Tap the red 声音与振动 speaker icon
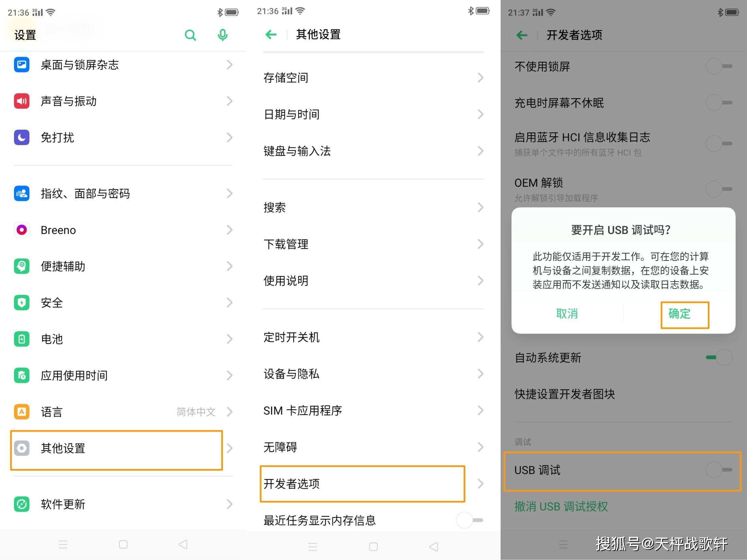This screenshot has height=560, width=747. pyautogui.click(x=22, y=101)
